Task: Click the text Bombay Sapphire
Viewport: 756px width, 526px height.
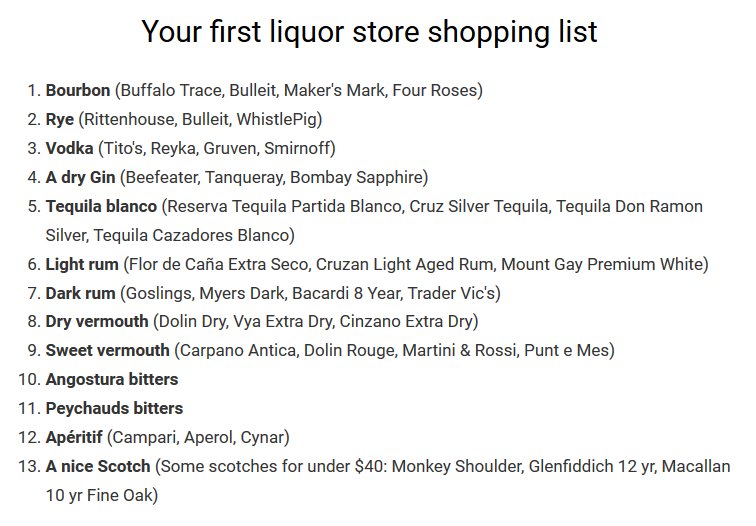Action: 356,177
